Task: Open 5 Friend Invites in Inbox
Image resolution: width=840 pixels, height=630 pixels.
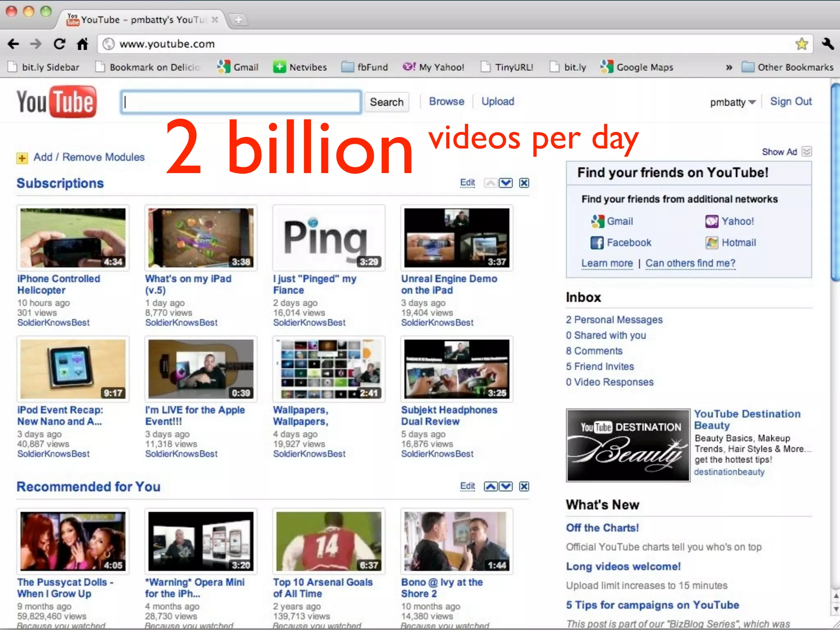Action: pos(600,366)
